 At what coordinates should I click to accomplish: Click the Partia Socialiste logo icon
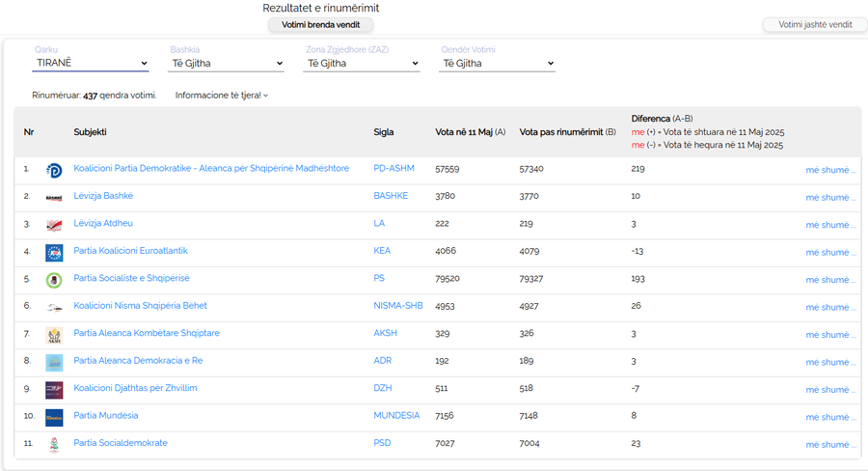click(x=54, y=281)
